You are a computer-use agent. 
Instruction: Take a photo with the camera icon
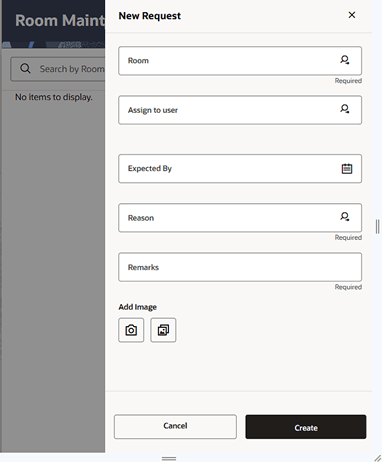click(x=131, y=330)
